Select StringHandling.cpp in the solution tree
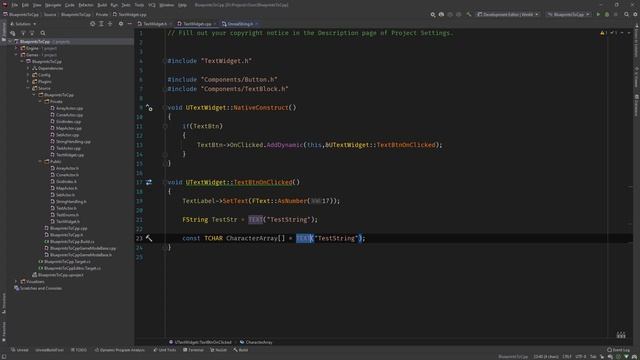The image size is (640, 360). [x=70, y=142]
